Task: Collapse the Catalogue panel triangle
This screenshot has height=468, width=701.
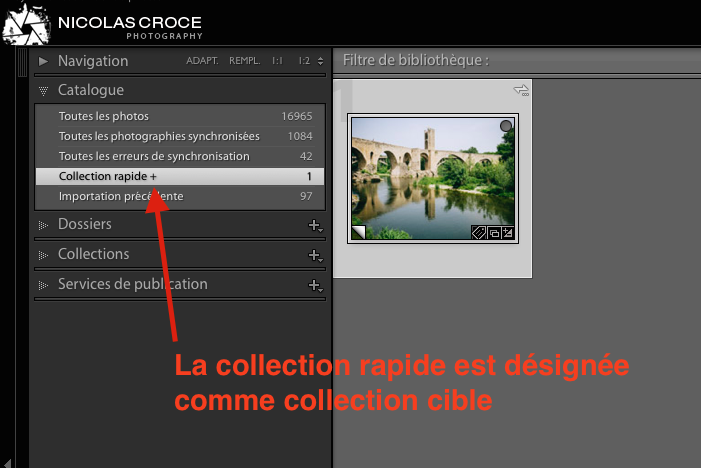Action: pyautogui.click(x=43, y=91)
